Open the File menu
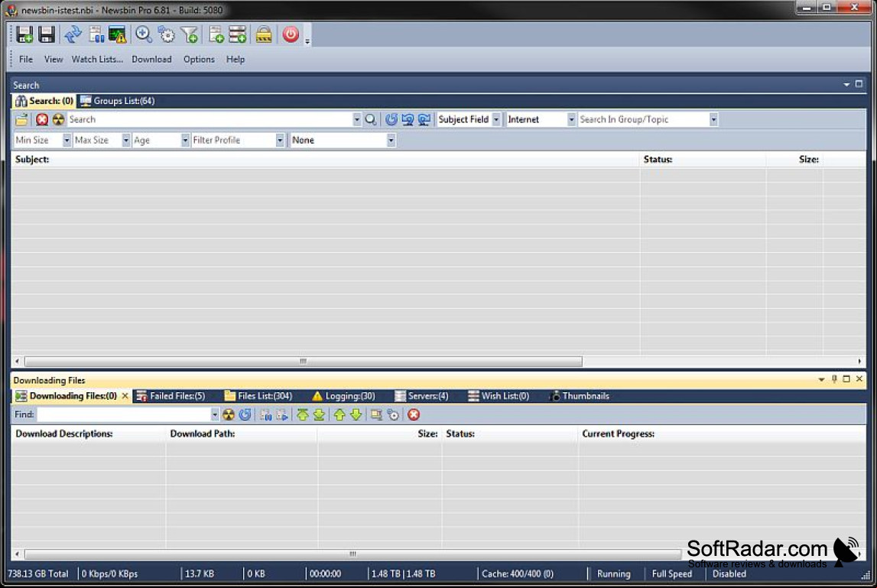877x588 pixels. [x=26, y=60]
